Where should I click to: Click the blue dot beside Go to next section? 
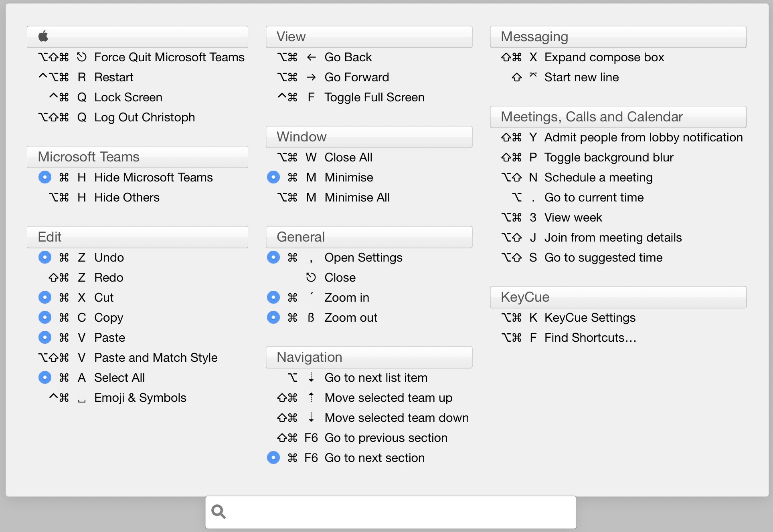coord(273,457)
